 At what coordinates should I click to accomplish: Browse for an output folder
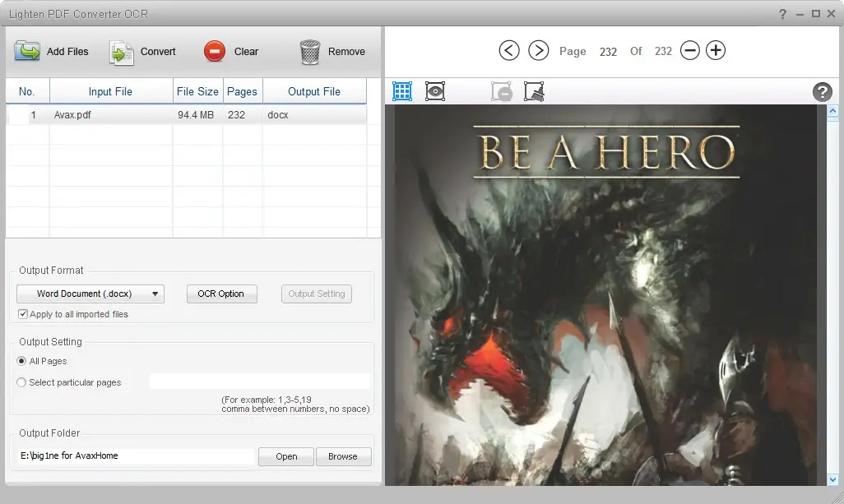point(343,456)
